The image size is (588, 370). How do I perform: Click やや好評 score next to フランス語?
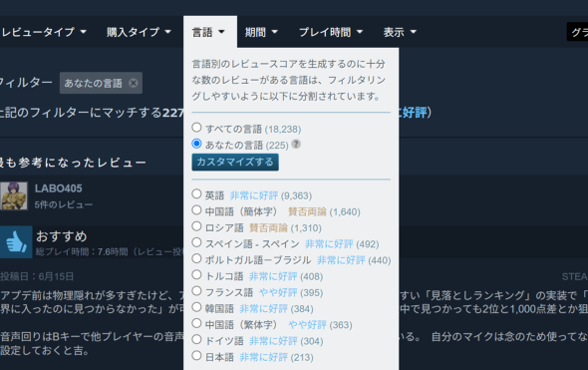[278, 292]
